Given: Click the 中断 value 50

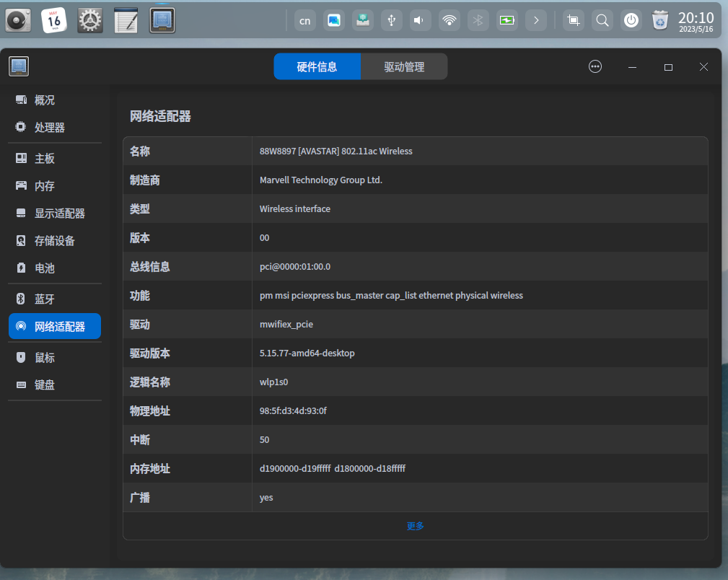Looking at the screenshot, I should click(x=264, y=440).
